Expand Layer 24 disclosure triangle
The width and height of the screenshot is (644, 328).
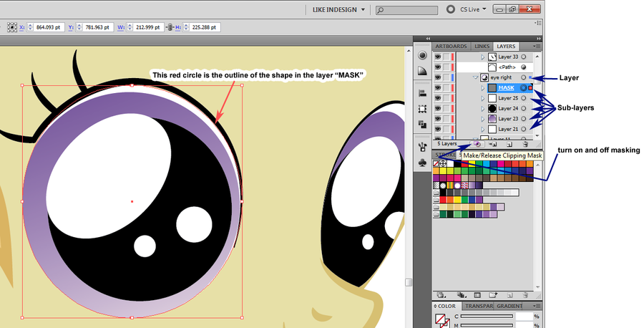(483, 109)
